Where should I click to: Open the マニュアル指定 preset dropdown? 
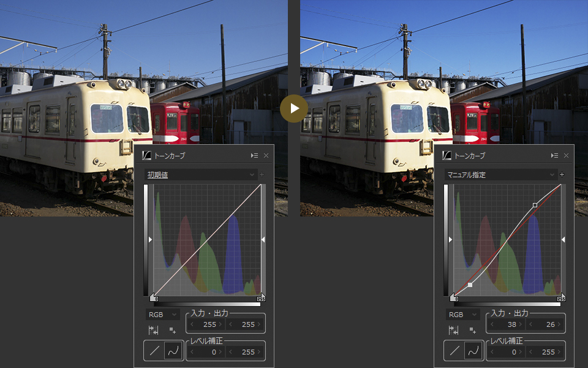click(500, 175)
